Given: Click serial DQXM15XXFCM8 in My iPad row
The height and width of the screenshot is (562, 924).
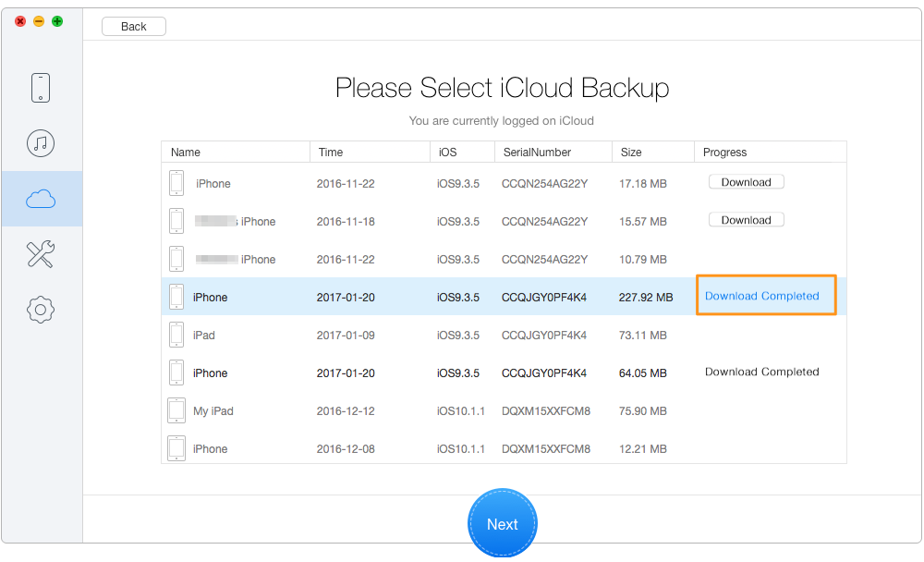Looking at the screenshot, I should pyautogui.click(x=546, y=411).
